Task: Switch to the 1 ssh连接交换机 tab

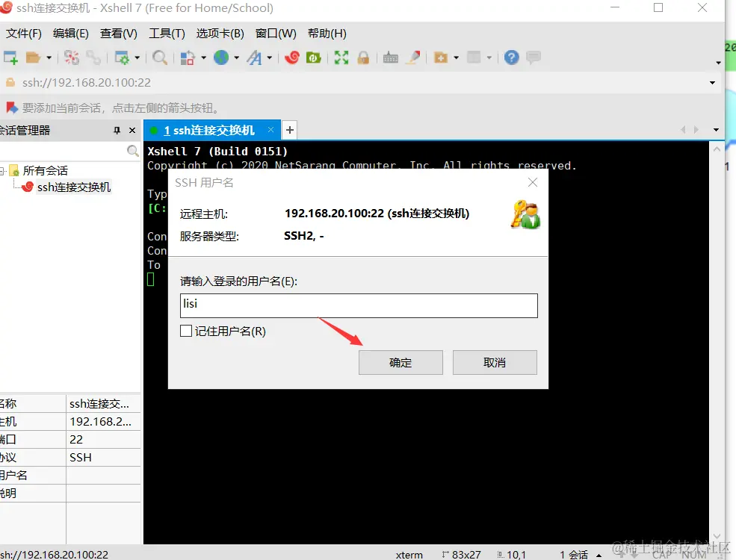Action: pos(209,130)
